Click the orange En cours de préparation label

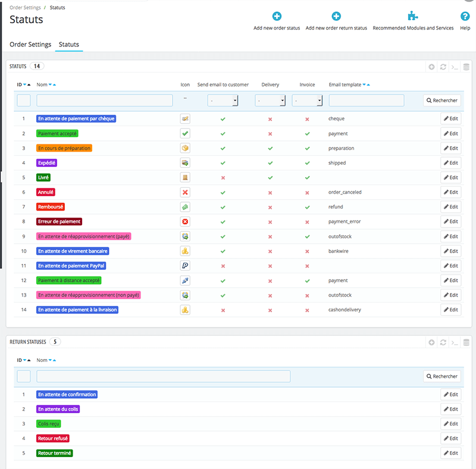click(64, 148)
